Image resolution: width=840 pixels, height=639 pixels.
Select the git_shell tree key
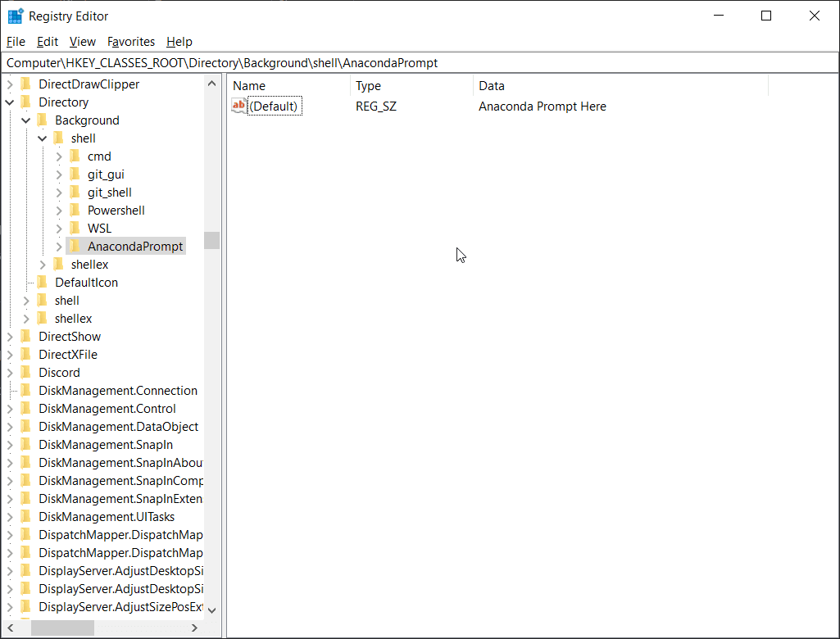coord(109,192)
